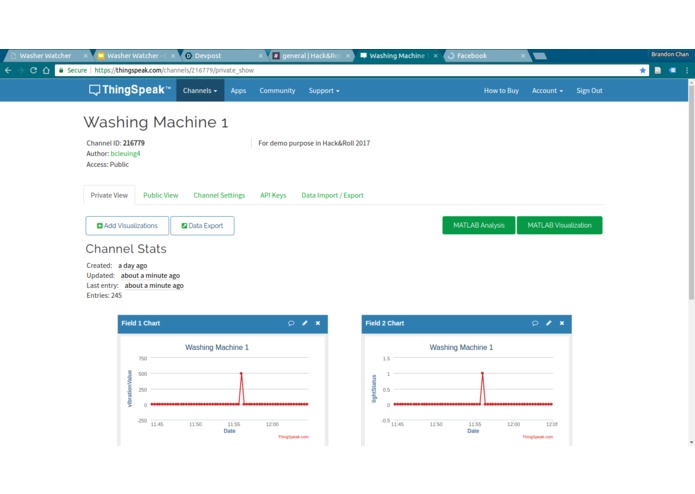
Task: Go to browser home icon
Action: [x=46, y=70]
